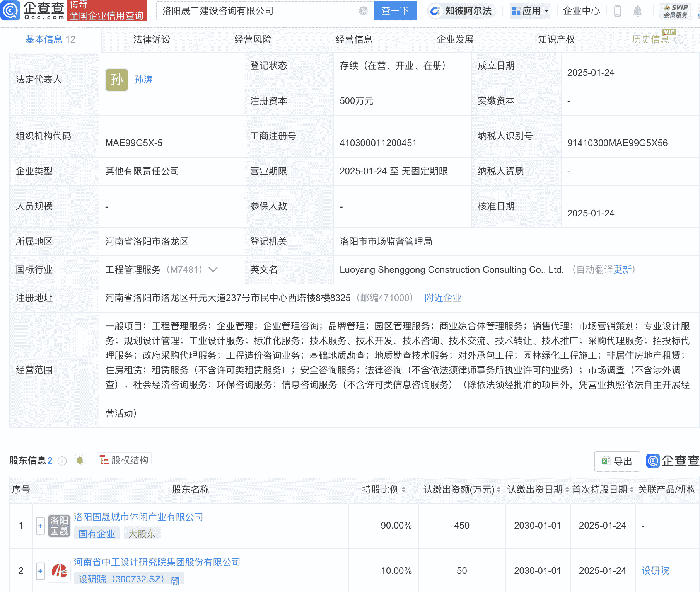This screenshot has height=592, width=700.
Task: Click 孙涛's avatar icon
Action: click(117, 80)
